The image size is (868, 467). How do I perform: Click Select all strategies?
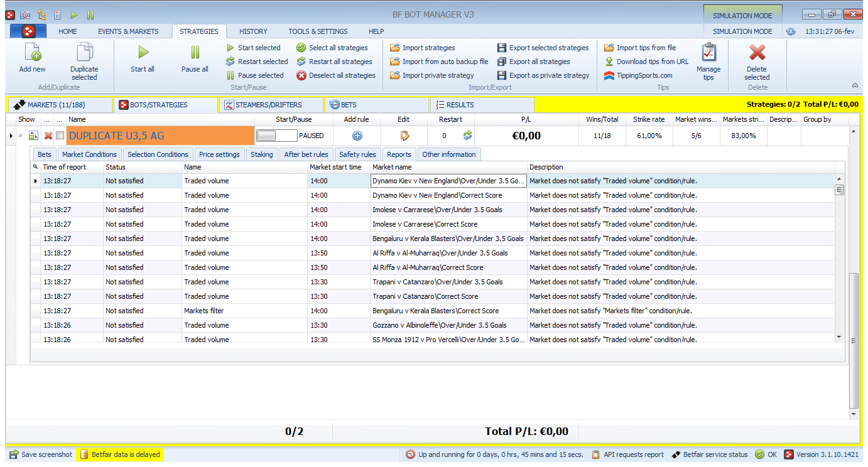click(x=332, y=48)
